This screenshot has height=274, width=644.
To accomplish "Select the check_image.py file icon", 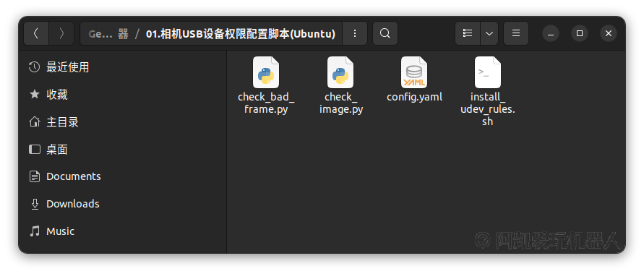I will (340, 72).
